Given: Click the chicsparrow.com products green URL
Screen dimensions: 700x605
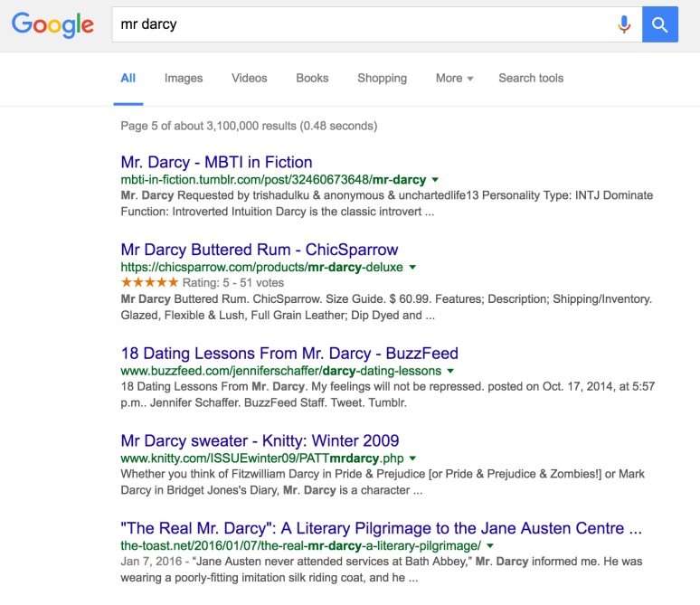Looking at the screenshot, I should [261, 267].
